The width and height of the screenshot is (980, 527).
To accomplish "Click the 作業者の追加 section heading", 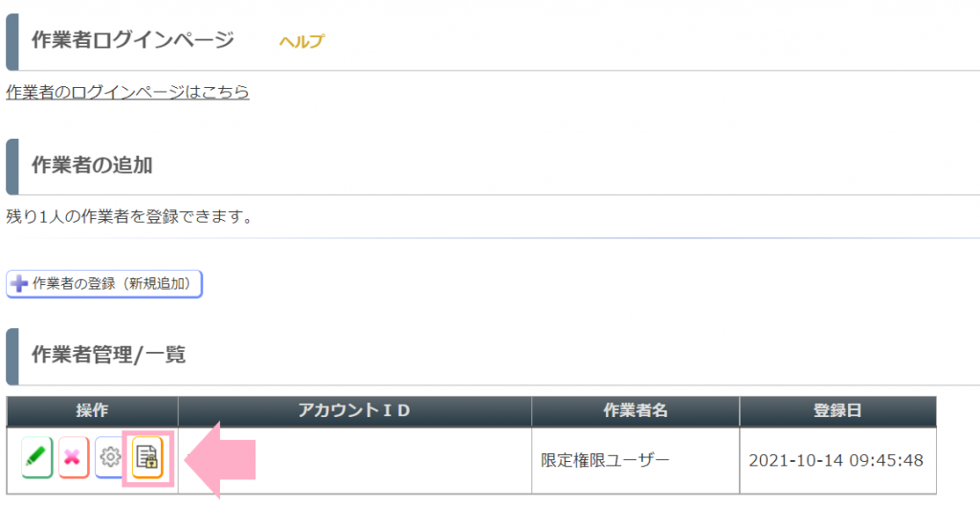I will coord(92,165).
